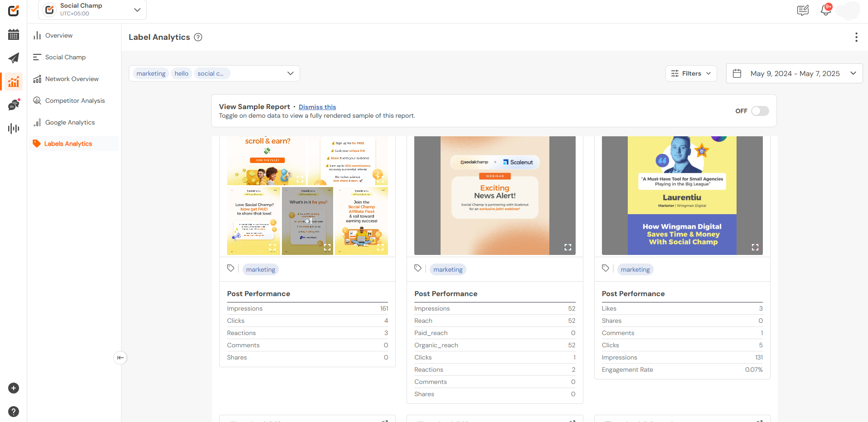
Task: Expand the Laurentiu testimonial image fullscreen
Action: (755, 247)
